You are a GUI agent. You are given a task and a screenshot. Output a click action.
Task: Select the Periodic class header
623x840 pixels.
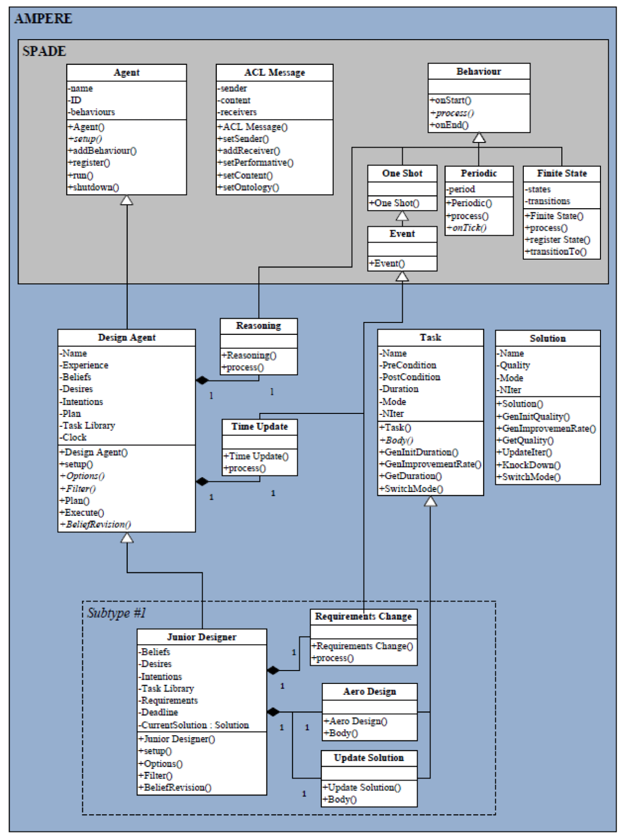[x=478, y=173]
